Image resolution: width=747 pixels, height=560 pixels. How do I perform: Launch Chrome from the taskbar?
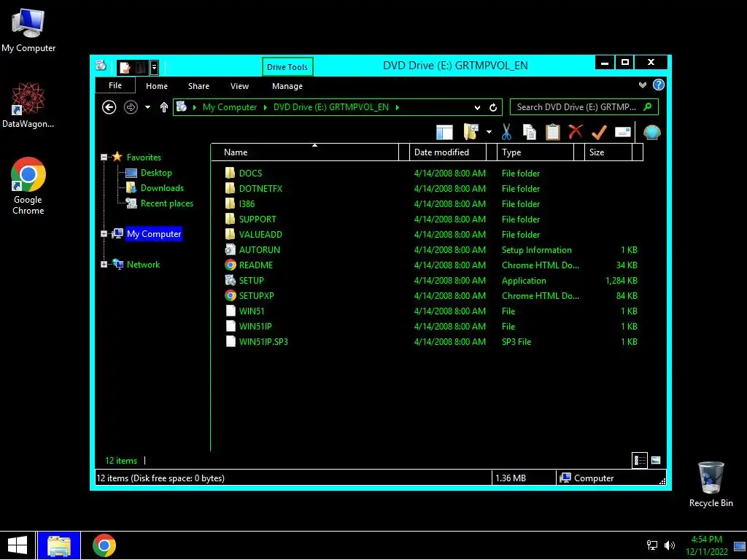coord(104,545)
